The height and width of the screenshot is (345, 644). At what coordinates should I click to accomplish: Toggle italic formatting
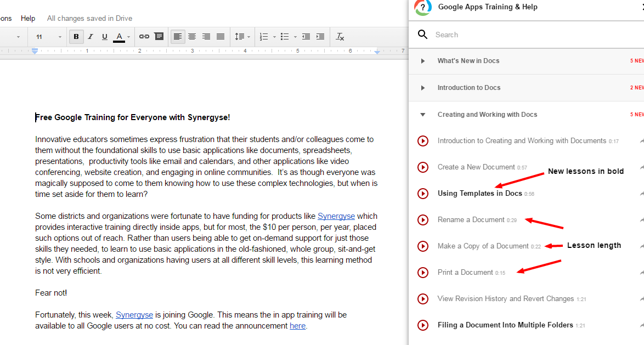pyautogui.click(x=91, y=37)
